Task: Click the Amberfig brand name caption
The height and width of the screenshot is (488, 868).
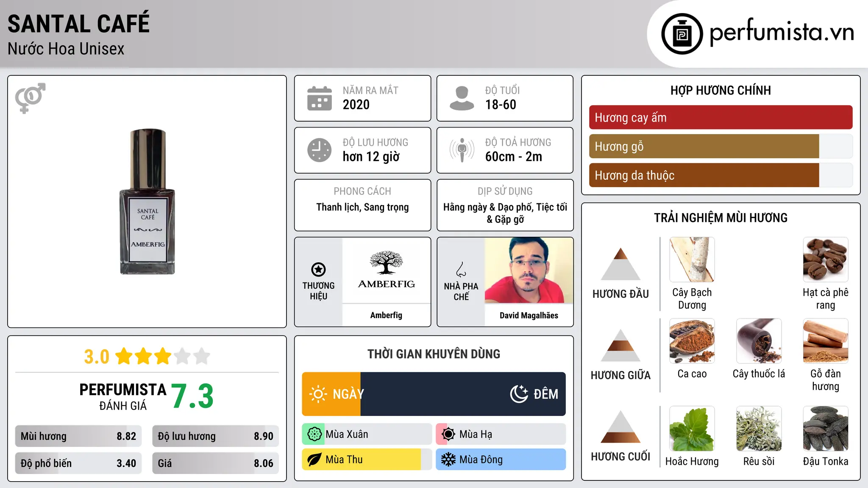Action: pos(386,315)
